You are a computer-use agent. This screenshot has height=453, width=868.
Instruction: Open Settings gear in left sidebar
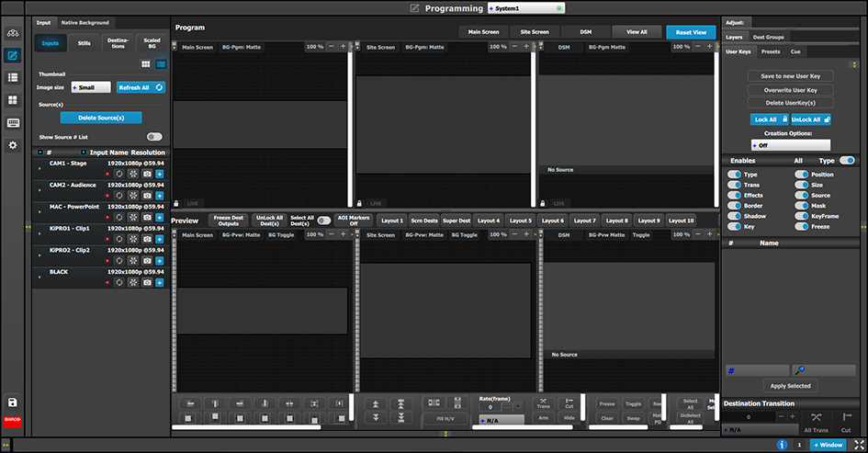(x=13, y=145)
